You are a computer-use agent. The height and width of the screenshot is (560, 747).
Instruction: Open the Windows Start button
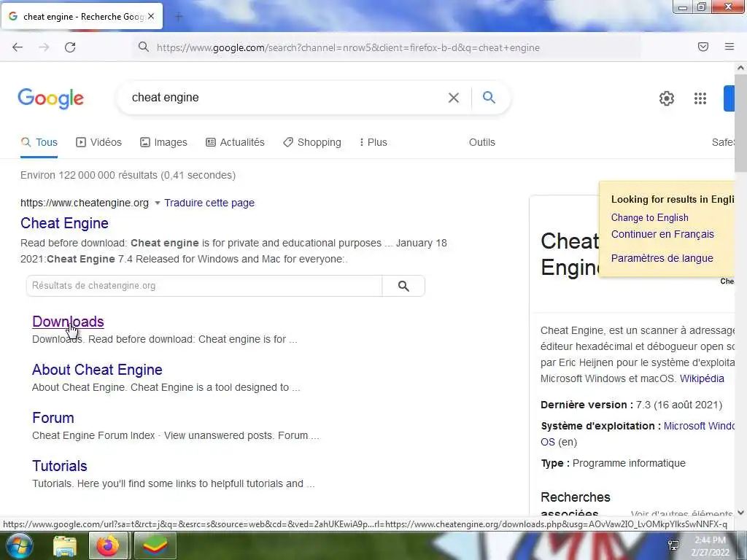click(18, 545)
